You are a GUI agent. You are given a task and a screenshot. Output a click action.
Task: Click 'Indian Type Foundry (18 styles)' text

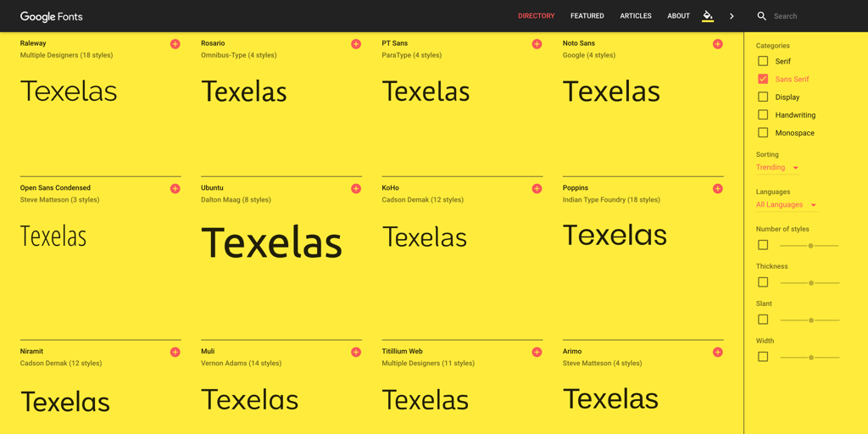coord(611,200)
